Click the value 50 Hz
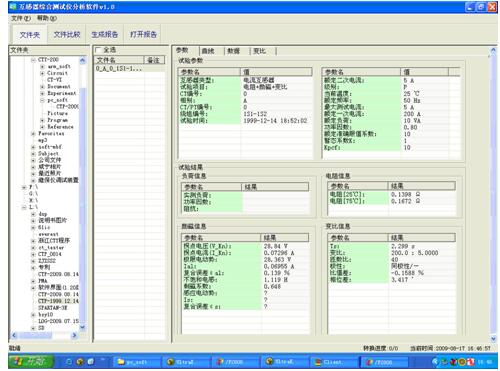The image size is (500, 371). [412, 101]
